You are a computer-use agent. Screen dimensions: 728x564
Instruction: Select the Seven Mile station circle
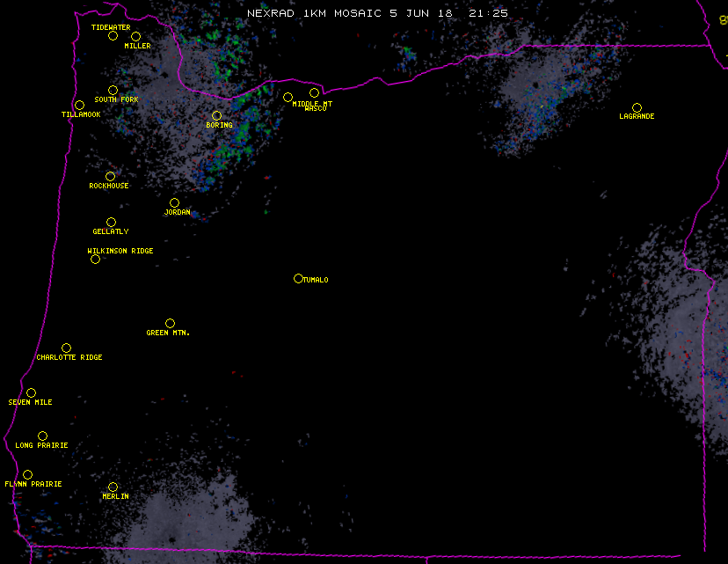[31, 393]
